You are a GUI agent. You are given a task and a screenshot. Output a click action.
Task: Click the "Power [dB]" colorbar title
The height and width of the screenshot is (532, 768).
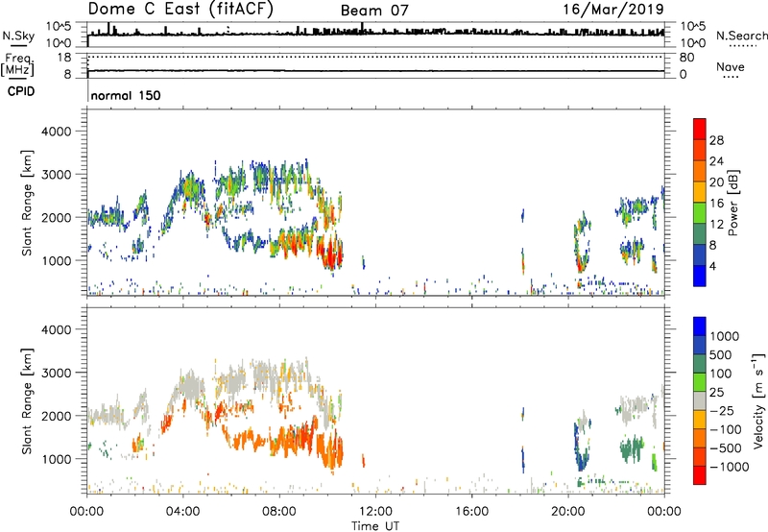(x=732, y=204)
